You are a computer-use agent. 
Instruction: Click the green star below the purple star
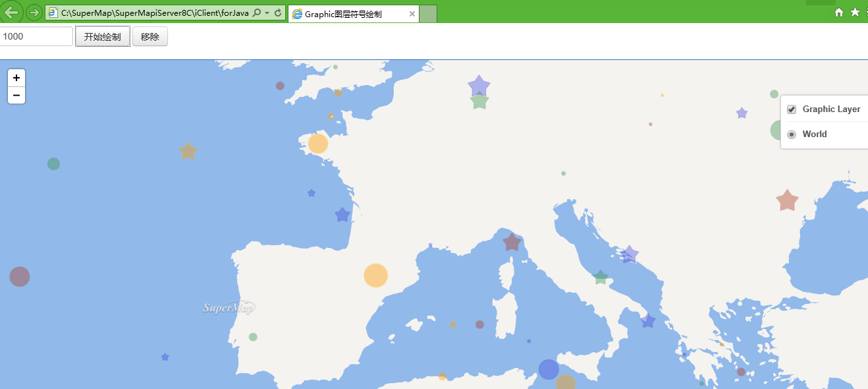(x=479, y=101)
